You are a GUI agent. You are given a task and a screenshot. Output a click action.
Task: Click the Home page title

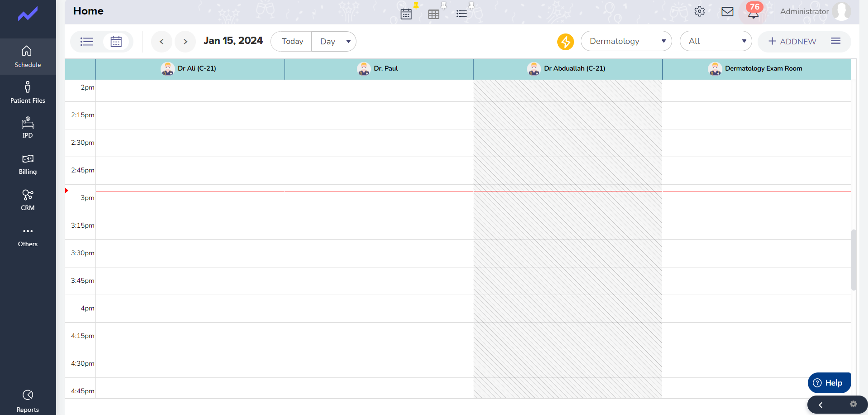pyautogui.click(x=88, y=11)
